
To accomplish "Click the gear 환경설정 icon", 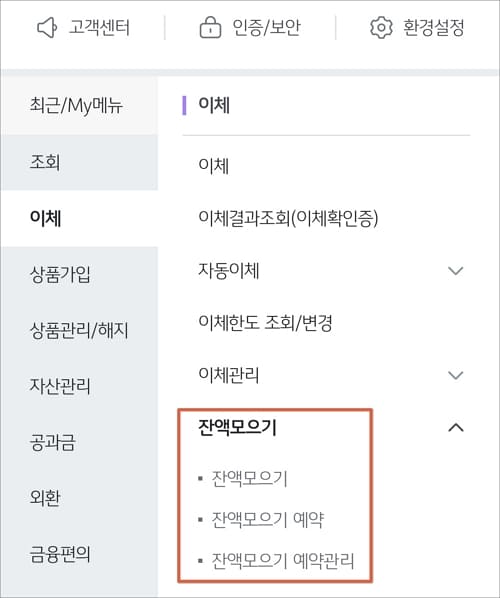I will 381,27.
